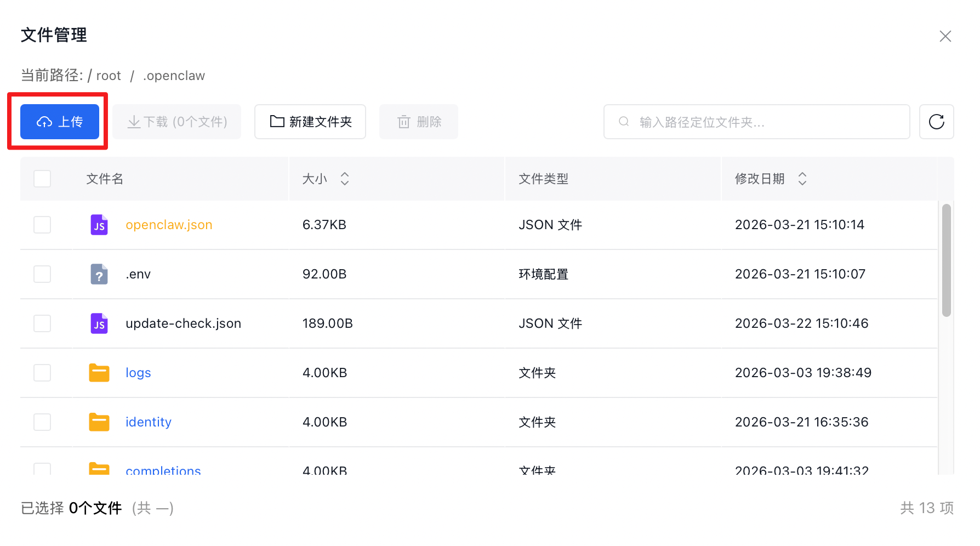
Task: Click the logs folder icon
Action: [99, 373]
